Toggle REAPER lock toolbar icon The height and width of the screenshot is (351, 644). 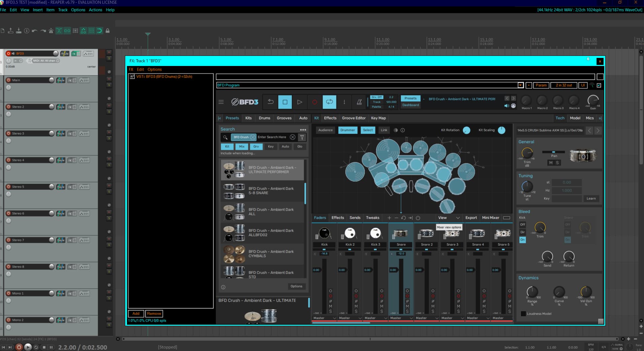pos(108,31)
